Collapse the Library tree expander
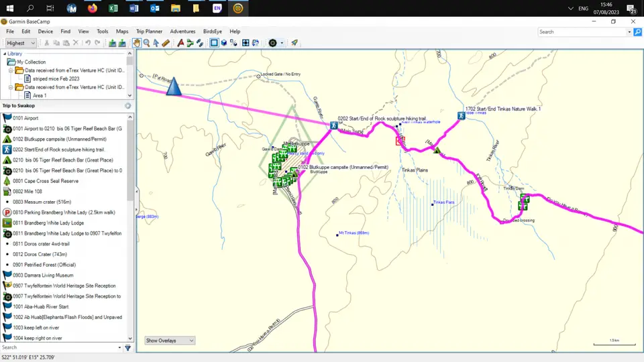 pos(5,54)
